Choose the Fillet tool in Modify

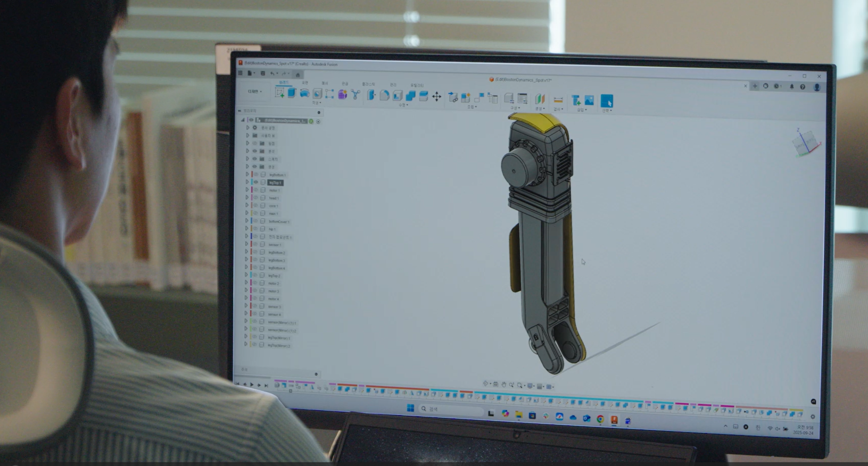(384, 96)
